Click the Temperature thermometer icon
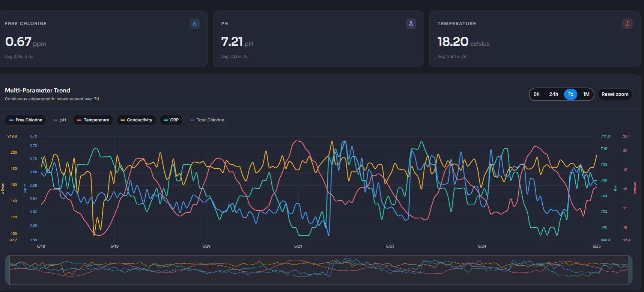The height and width of the screenshot is (292, 644). (x=627, y=24)
